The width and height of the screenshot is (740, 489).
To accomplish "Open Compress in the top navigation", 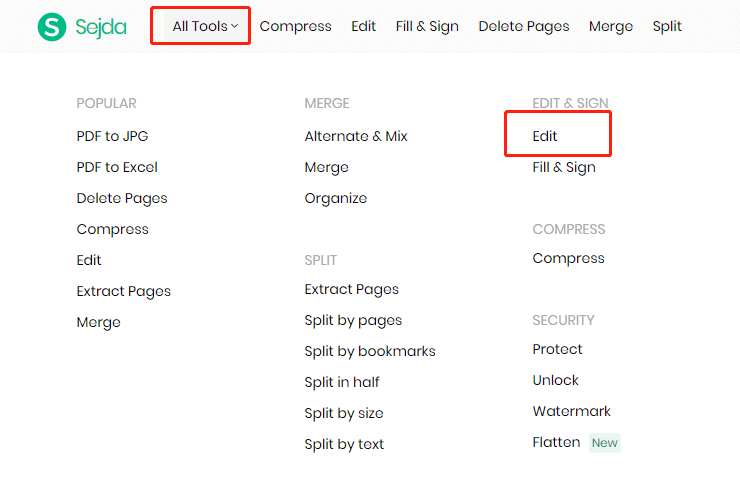I will pyautogui.click(x=295, y=26).
